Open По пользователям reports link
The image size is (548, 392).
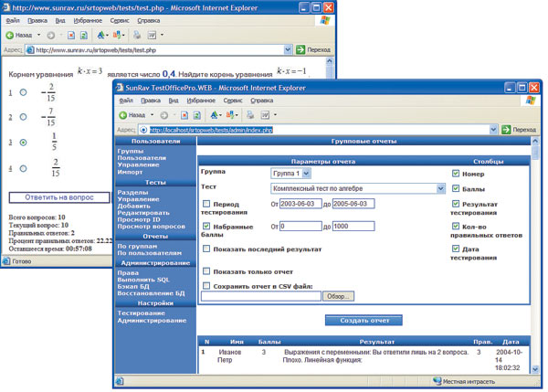[x=149, y=253]
